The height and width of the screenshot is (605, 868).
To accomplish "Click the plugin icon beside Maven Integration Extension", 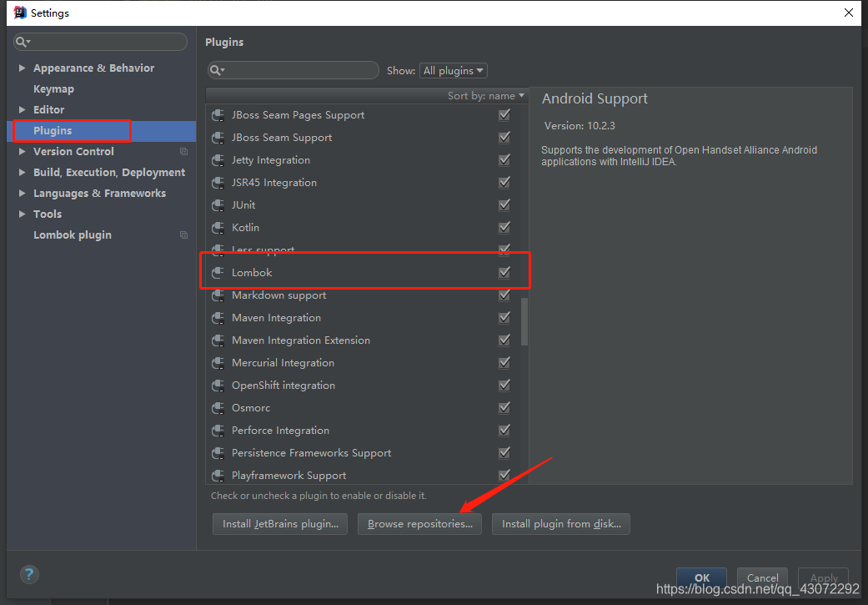I will pyautogui.click(x=218, y=340).
